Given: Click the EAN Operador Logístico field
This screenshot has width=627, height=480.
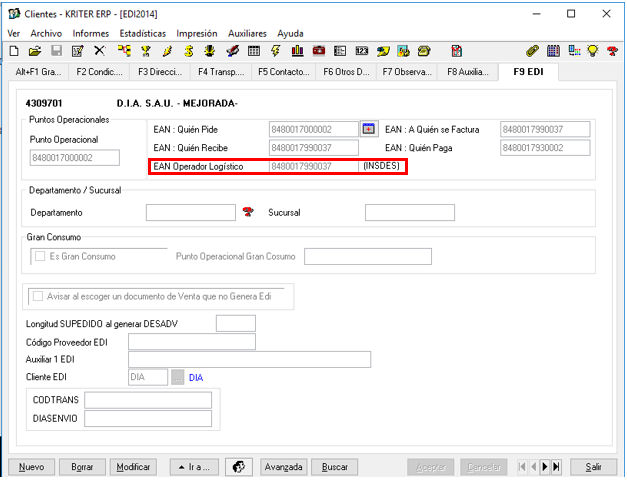Looking at the screenshot, I should [314, 166].
